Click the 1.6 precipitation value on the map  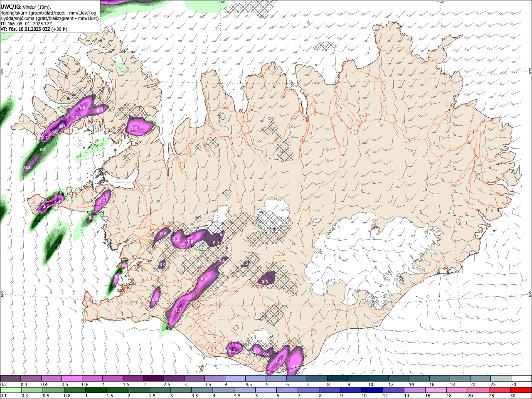tap(82, 108)
